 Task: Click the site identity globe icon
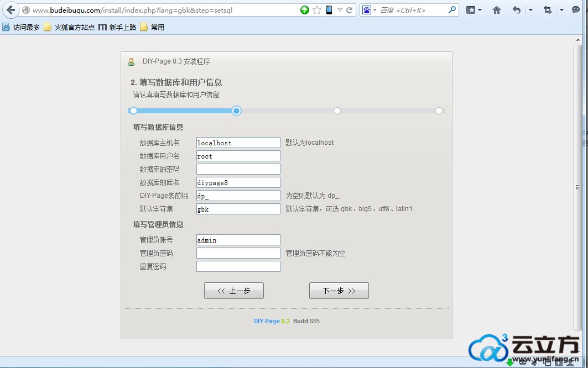(26, 10)
